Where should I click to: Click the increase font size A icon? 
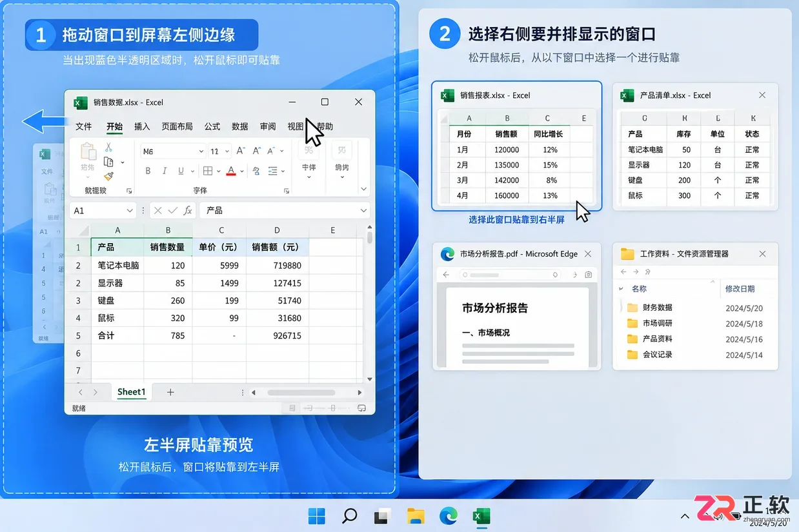240,151
